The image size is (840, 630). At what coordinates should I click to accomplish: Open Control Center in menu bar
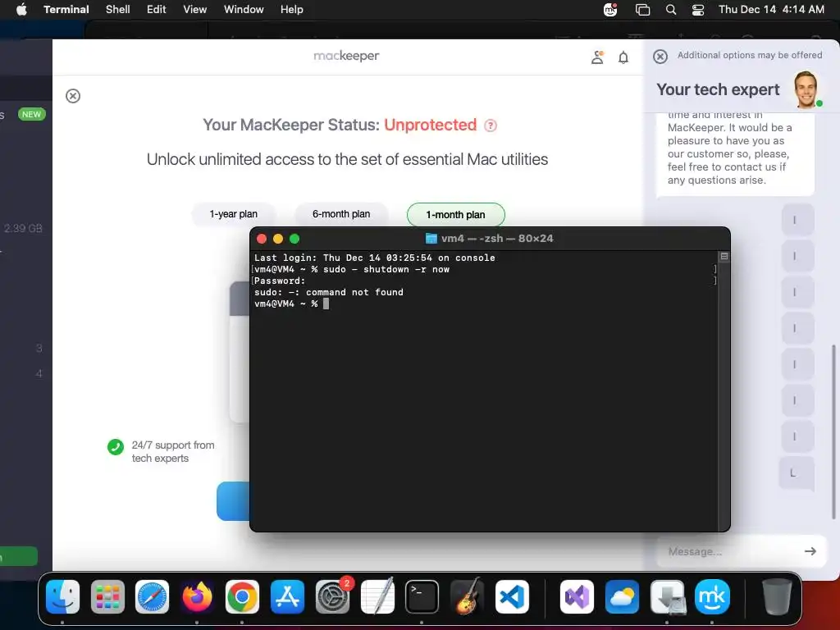pyautogui.click(x=698, y=10)
